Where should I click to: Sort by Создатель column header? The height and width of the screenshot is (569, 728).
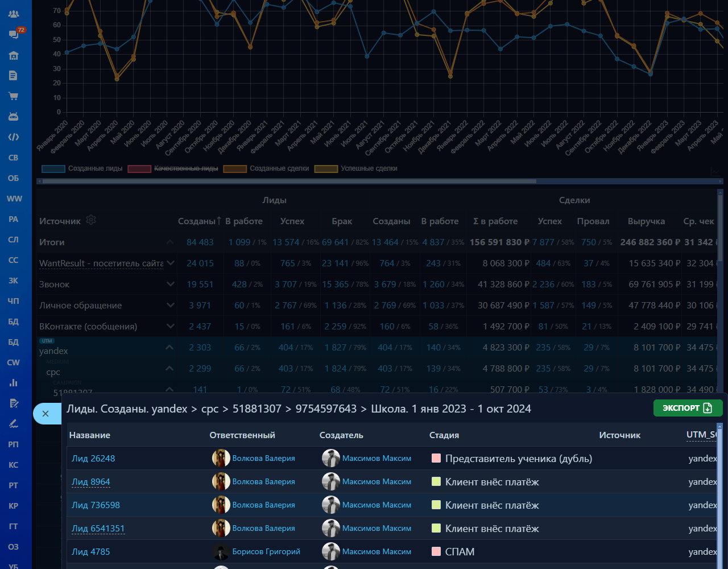[341, 435]
